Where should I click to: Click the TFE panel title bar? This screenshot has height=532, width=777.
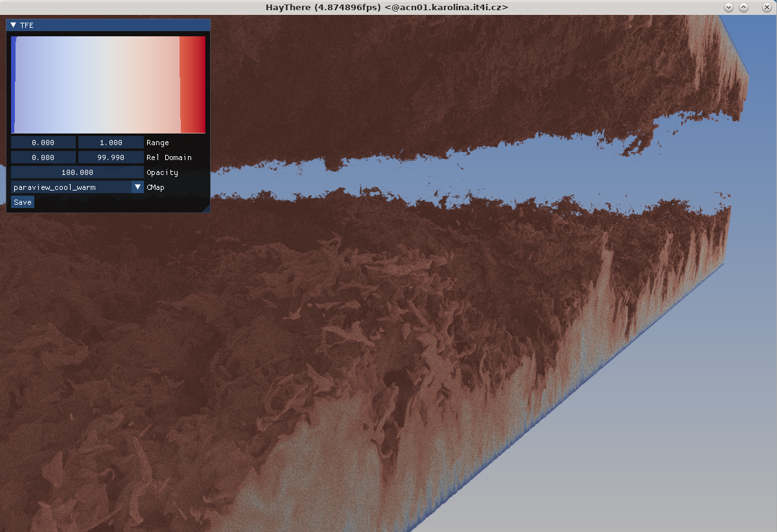pyautogui.click(x=110, y=25)
